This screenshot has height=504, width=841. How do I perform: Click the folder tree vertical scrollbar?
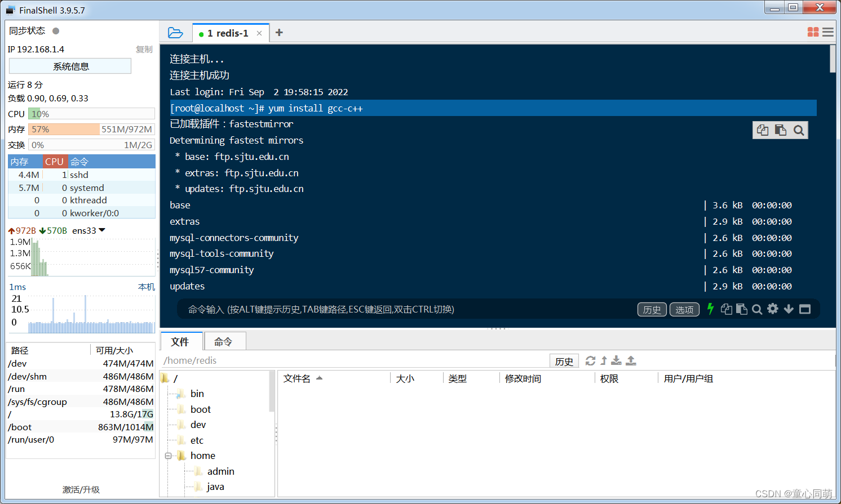pyautogui.click(x=272, y=391)
